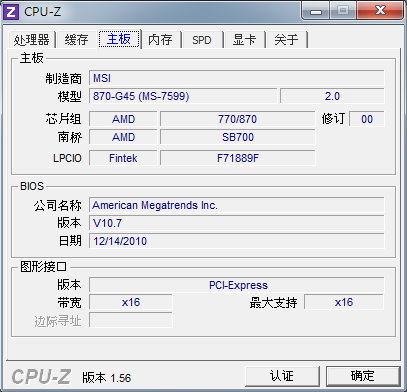The height and width of the screenshot is (392, 407).
Task: Click the 模型 label
Action: [x=69, y=97]
